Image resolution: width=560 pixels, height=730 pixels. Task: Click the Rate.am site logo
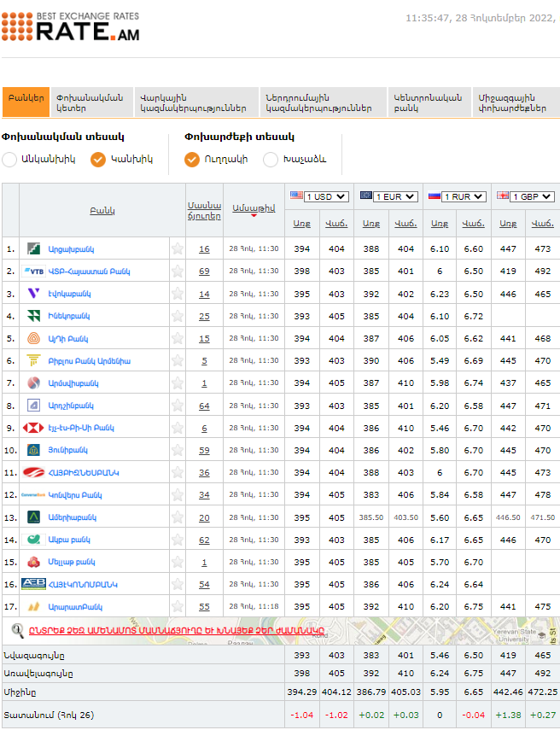point(70,26)
